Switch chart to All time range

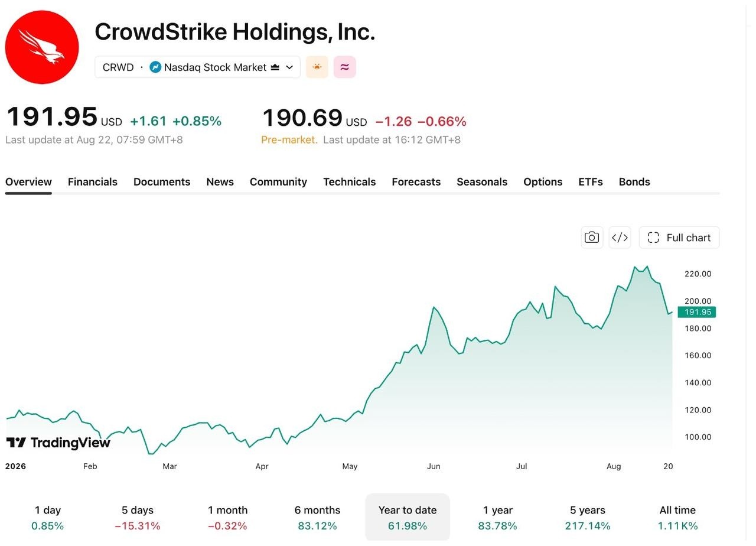pos(677,518)
